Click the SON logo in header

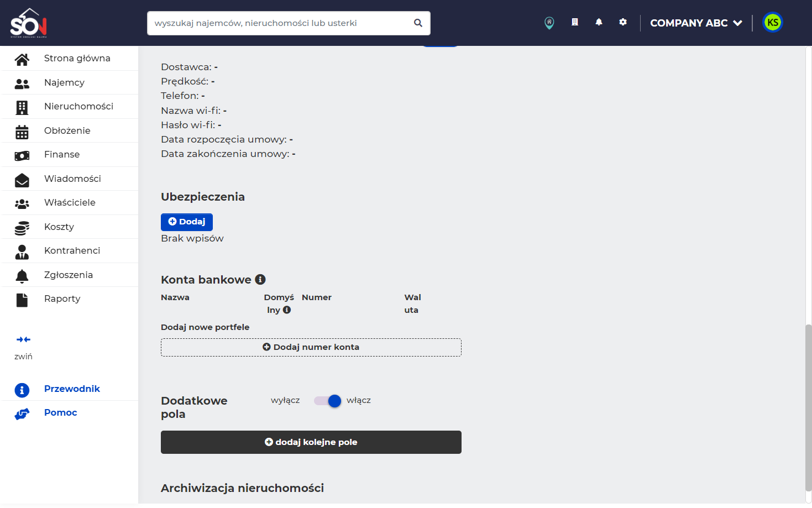tap(29, 23)
